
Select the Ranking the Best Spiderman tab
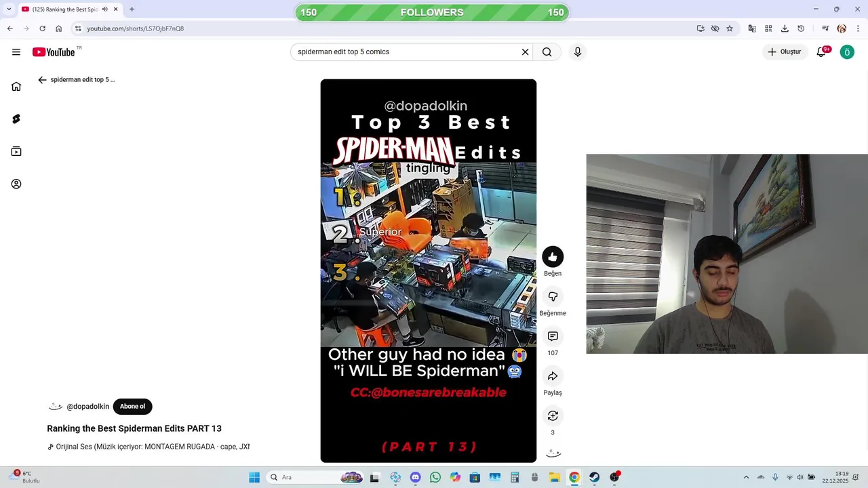(69, 9)
